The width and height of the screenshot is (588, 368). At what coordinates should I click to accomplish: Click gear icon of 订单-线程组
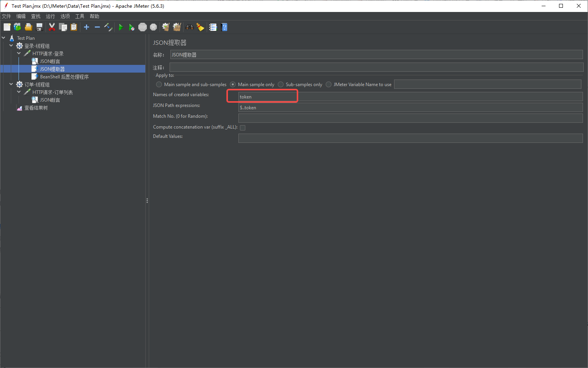(19, 84)
